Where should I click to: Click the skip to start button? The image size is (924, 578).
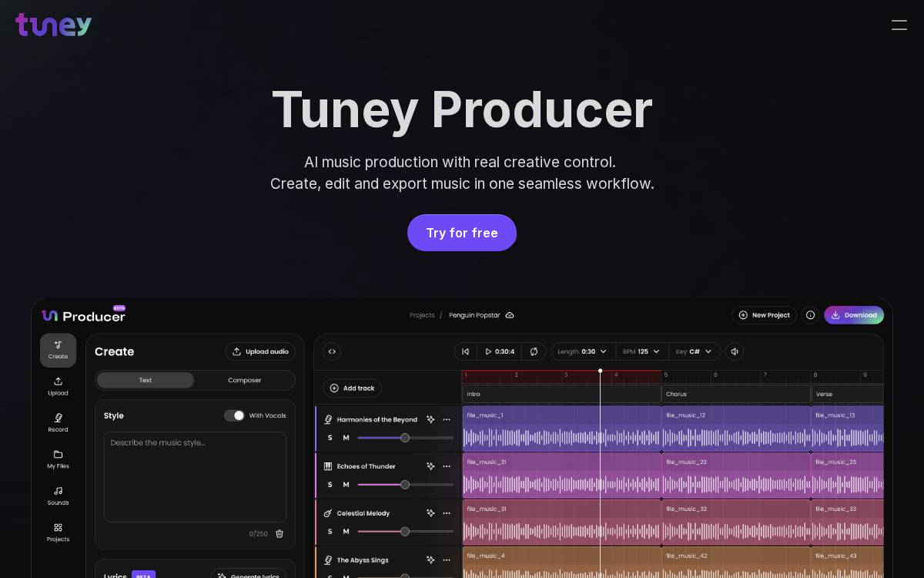point(465,351)
